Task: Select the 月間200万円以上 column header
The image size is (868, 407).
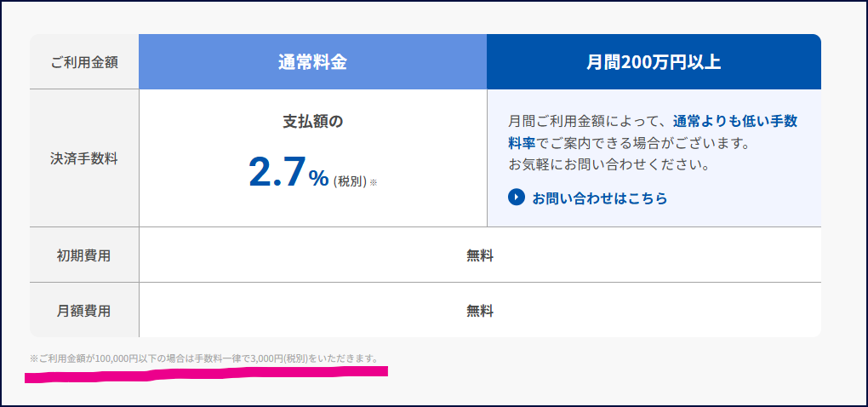Action: pyautogui.click(x=654, y=62)
